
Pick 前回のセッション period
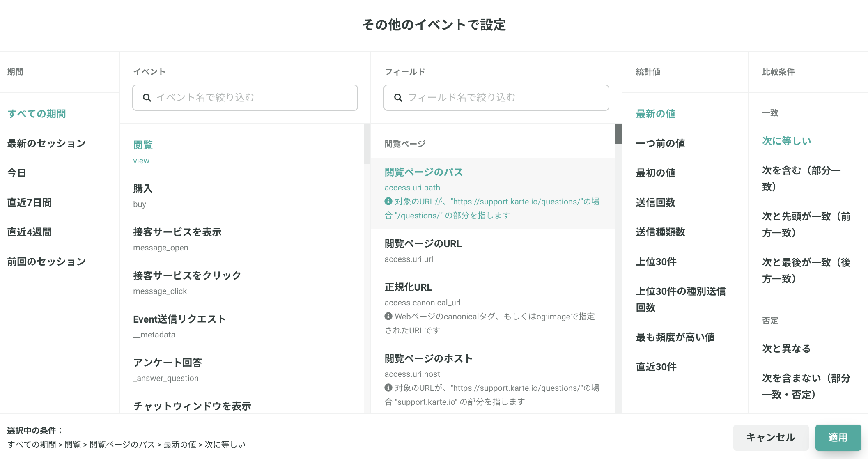[x=46, y=262]
